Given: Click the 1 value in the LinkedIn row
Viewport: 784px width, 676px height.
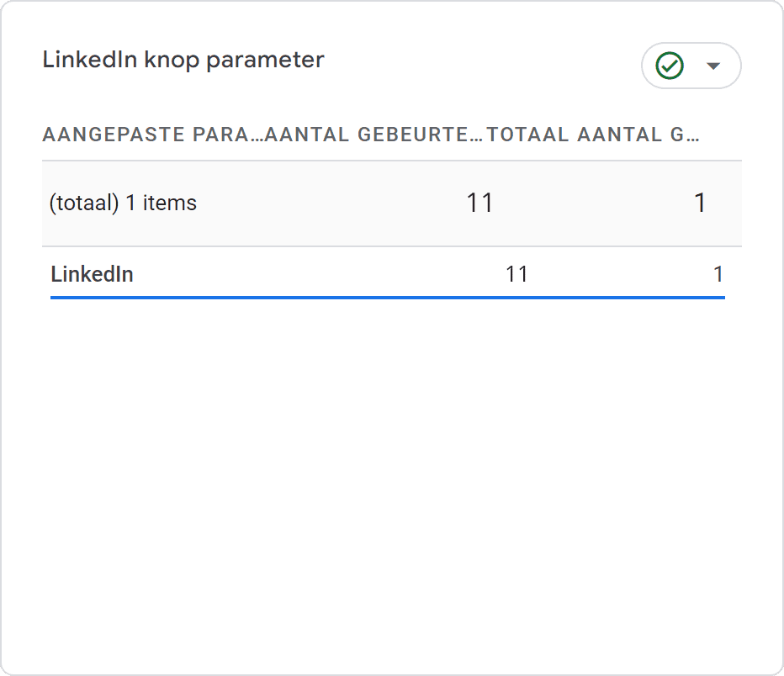Looking at the screenshot, I should point(718,273).
